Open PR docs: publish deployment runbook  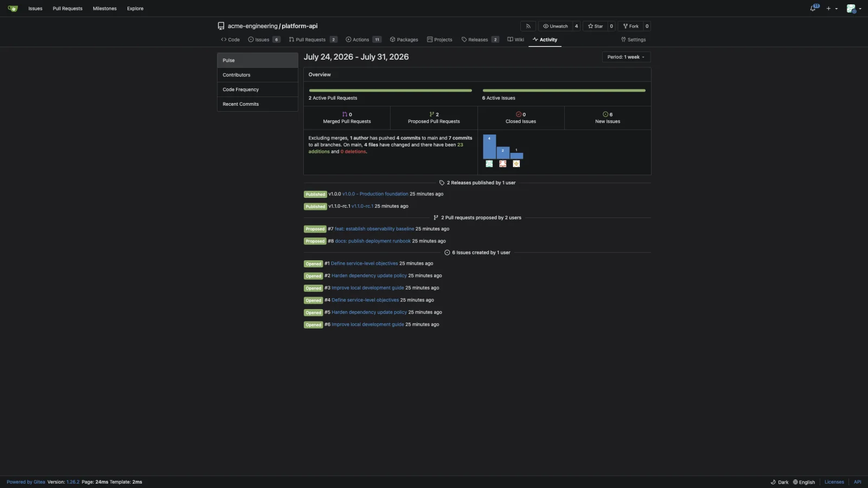click(373, 241)
